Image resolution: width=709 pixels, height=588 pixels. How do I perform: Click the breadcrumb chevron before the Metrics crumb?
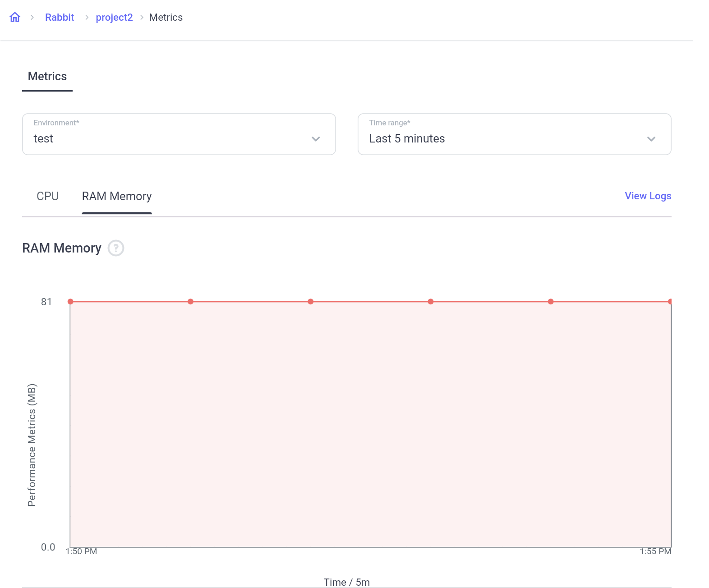[142, 18]
